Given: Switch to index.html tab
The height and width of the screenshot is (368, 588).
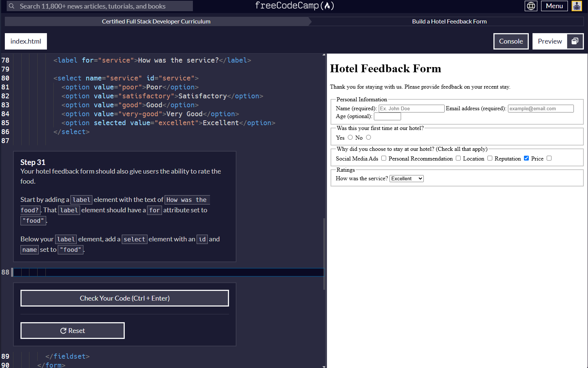Looking at the screenshot, I should click(x=26, y=41).
